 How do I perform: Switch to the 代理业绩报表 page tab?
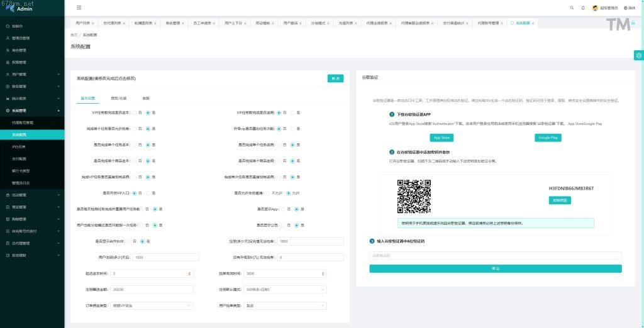pyautogui.click(x=378, y=23)
